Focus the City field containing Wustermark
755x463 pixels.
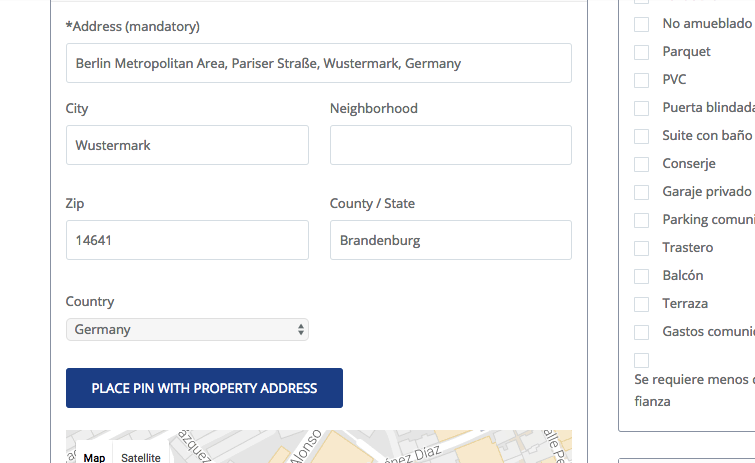187,145
